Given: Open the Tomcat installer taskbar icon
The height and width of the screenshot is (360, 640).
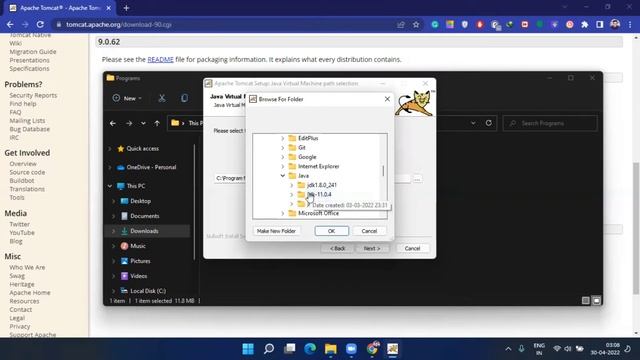Looking at the screenshot, I should pos(393,349).
